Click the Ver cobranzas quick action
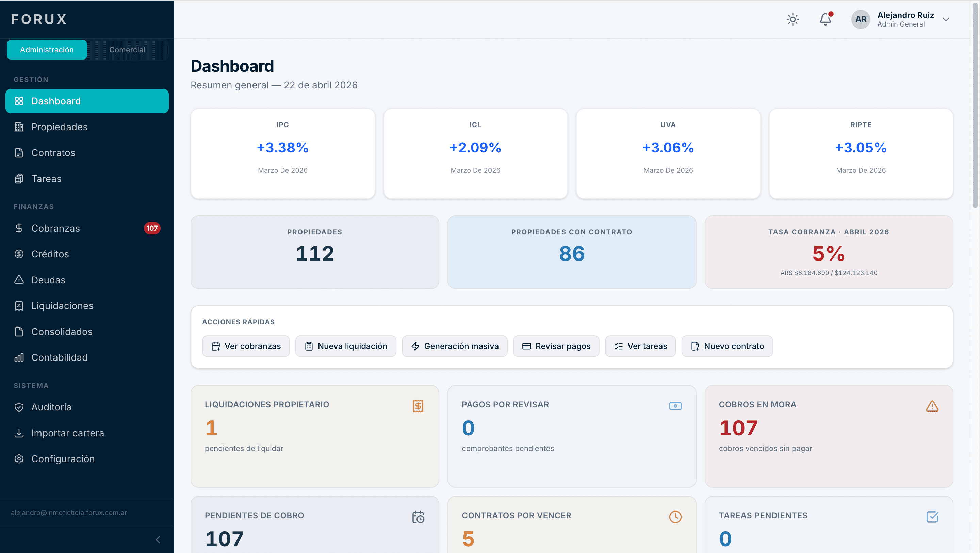Viewport: 980px width, 553px height. 246,346
